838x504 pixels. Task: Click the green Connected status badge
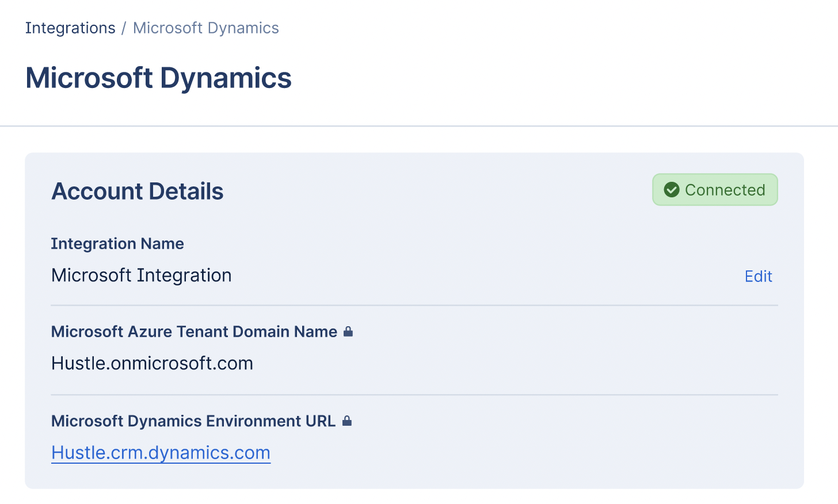[x=715, y=189]
